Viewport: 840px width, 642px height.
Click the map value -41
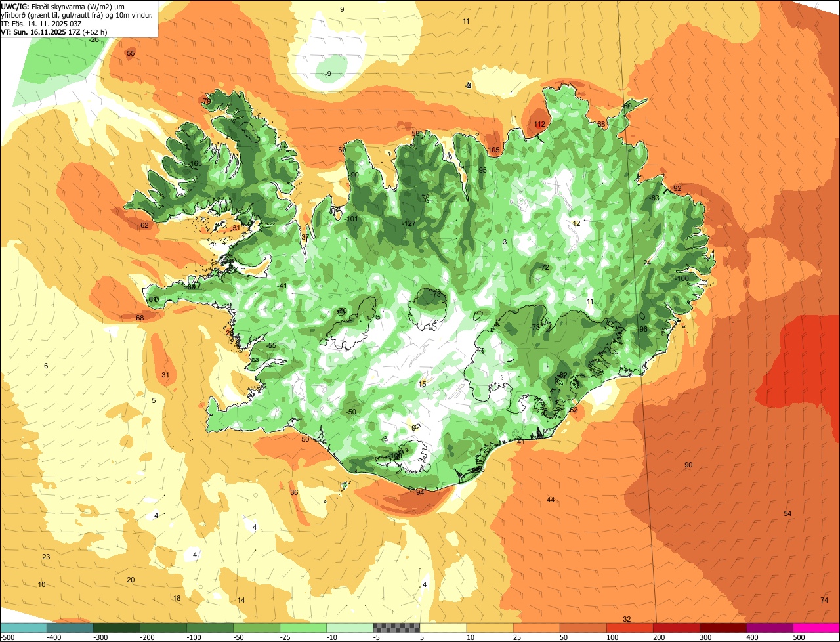point(282,286)
